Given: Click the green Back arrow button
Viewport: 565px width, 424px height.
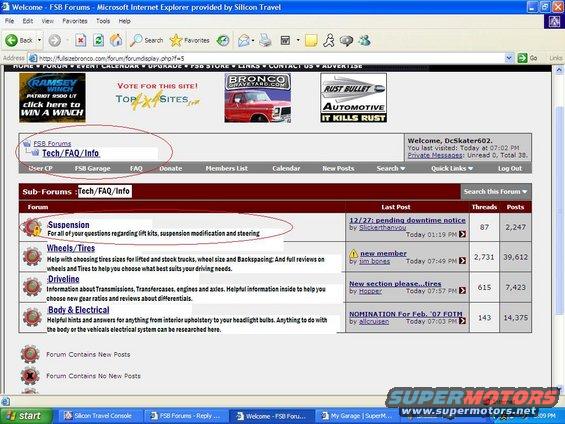Looking at the screenshot, I should point(12,40).
